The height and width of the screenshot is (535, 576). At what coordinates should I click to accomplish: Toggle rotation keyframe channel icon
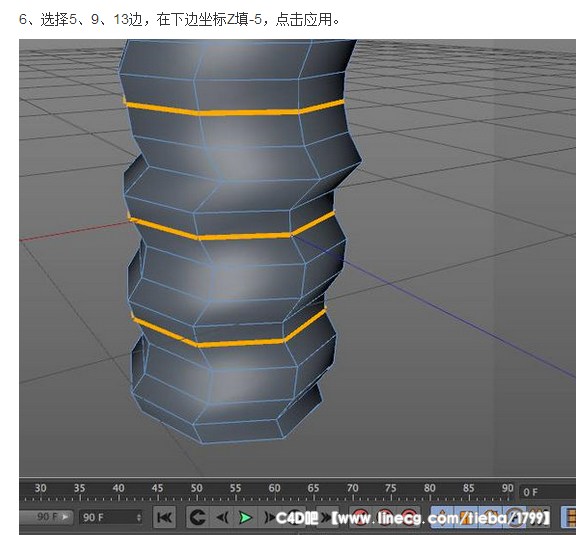pyautogui.click(x=492, y=517)
